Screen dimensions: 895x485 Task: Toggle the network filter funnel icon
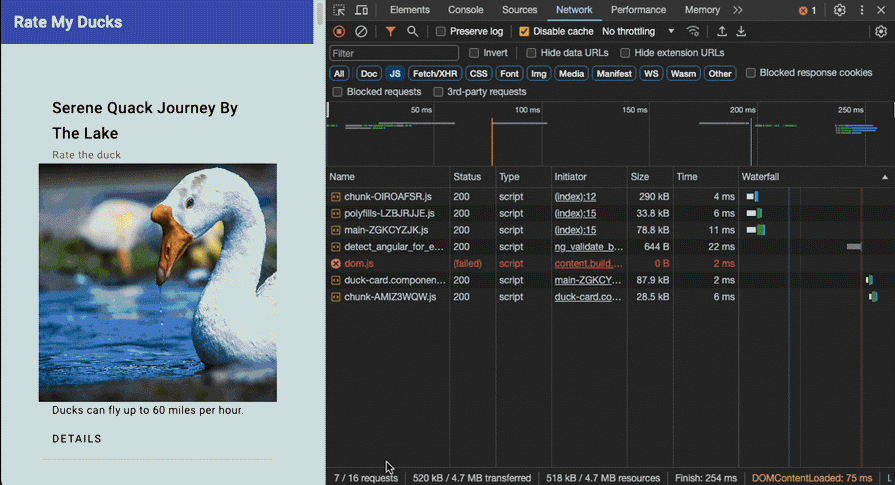[x=391, y=32]
